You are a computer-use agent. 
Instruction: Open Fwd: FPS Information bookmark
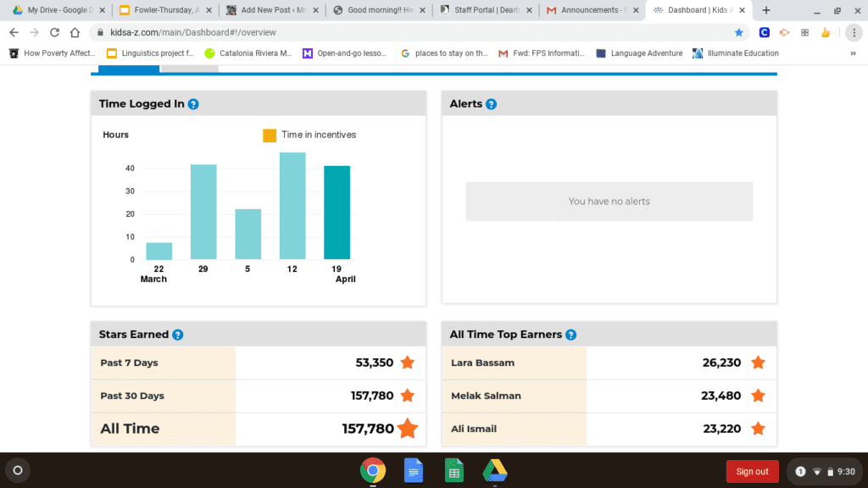pyautogui.click(x=542, y=53)
